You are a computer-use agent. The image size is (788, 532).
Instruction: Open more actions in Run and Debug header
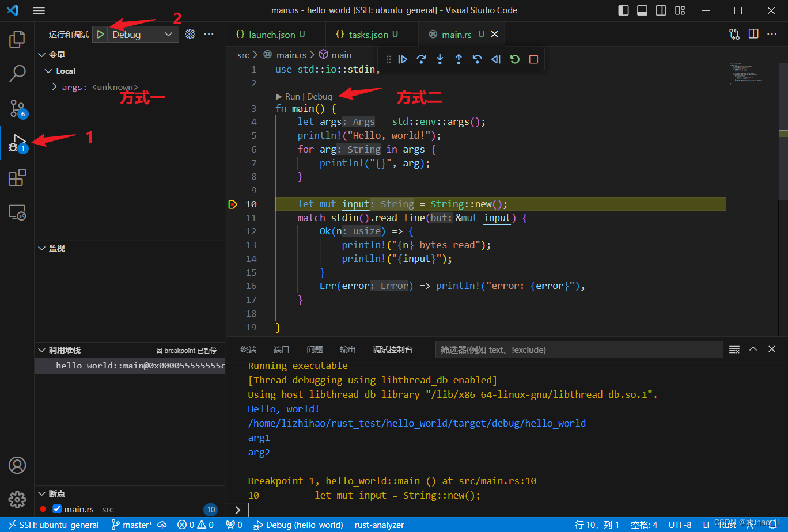(209, 34)
